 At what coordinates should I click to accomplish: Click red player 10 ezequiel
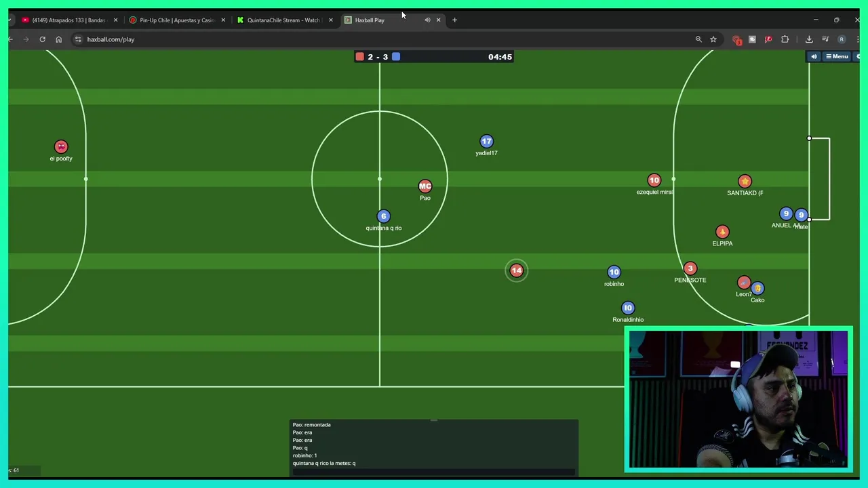click(654, 180)
